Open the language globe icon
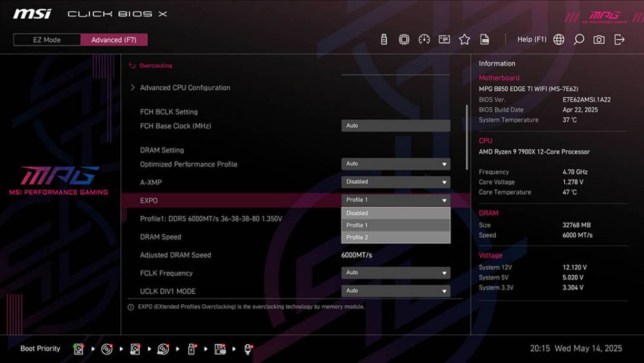Image resolution: width=644 pixels, height=363 pixels. click(559, 39)
